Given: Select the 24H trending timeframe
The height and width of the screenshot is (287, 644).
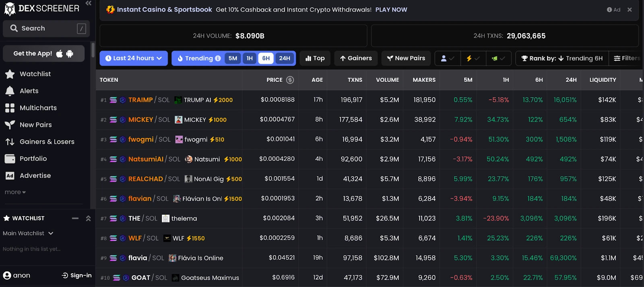Looking at the screenshot, I should coord(285,58).
